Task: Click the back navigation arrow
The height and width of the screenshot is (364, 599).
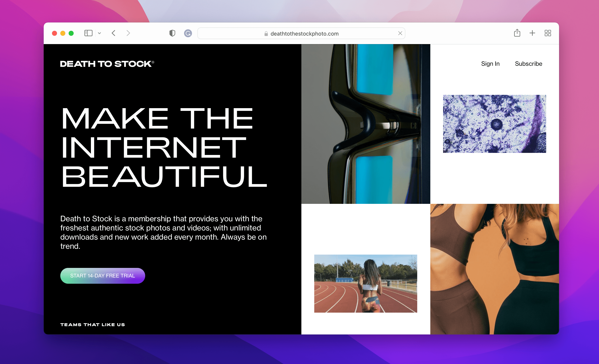Action: pyautogui.click(x=113, y=33)
